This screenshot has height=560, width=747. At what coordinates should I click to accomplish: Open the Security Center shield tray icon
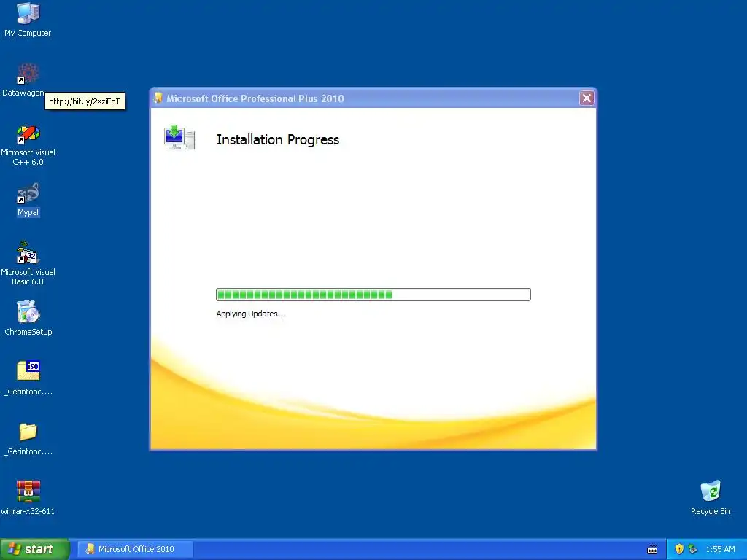point(679,549)
